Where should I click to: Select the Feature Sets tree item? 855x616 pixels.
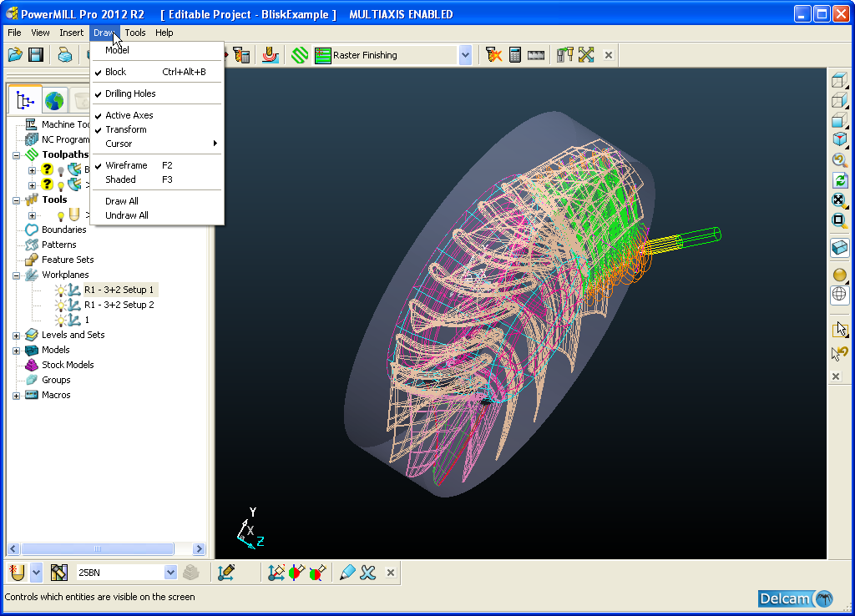pos(68,260)
